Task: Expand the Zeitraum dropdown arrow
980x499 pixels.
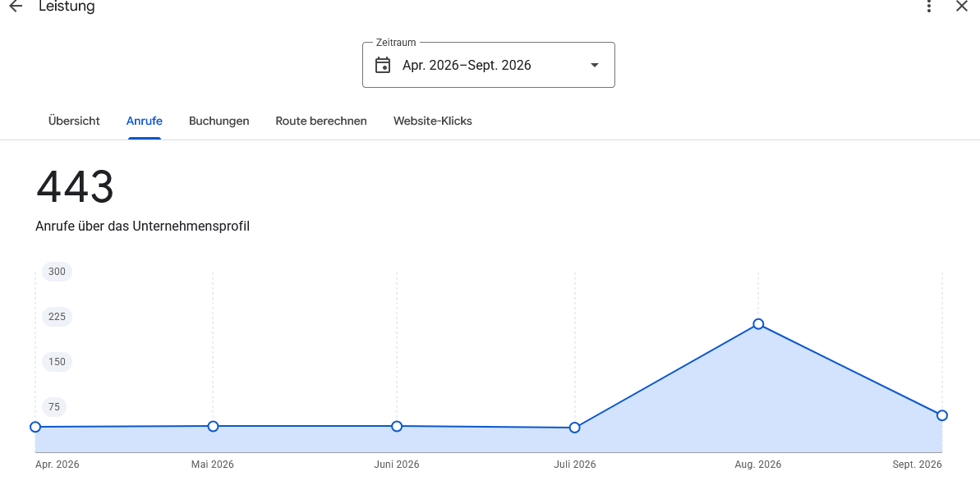Action: [x=595, y=65]
